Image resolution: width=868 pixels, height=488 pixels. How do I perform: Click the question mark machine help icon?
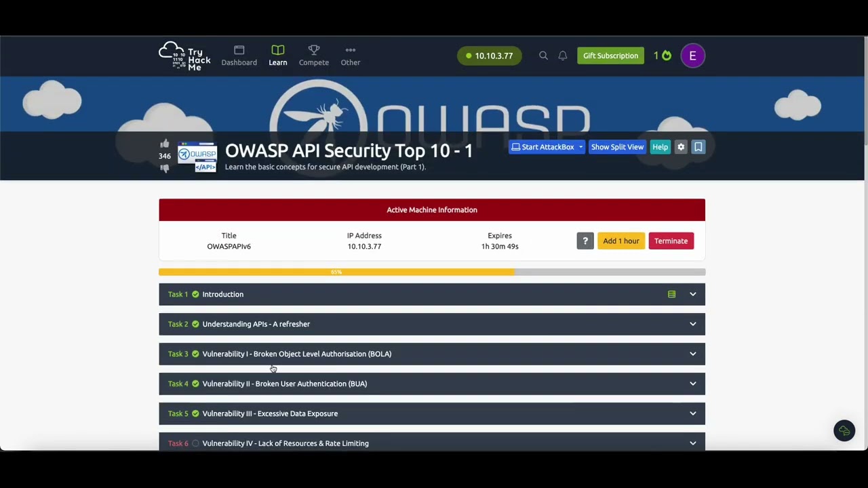pyautogui.click(x=585, y=241)
